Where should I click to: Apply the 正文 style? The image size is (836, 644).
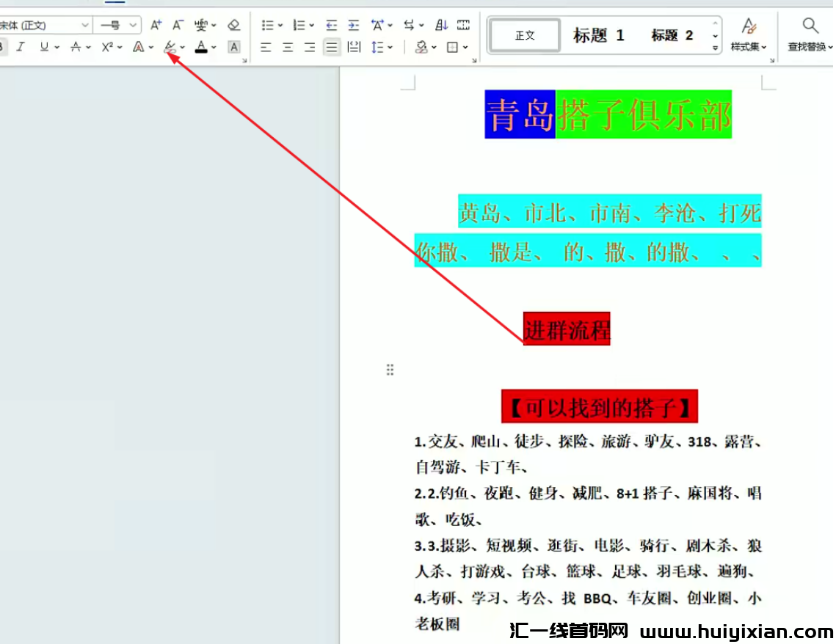(523, 34)
